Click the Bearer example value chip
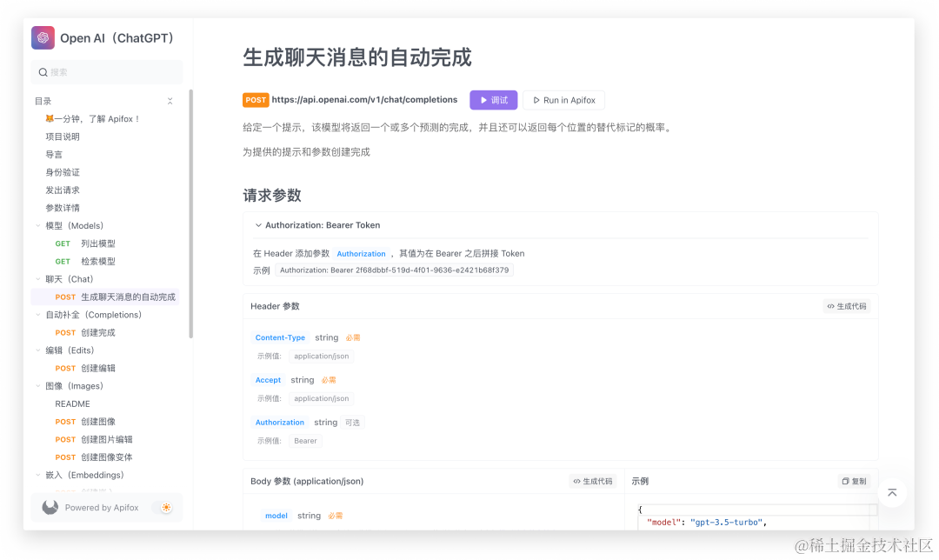 [305, 441]
